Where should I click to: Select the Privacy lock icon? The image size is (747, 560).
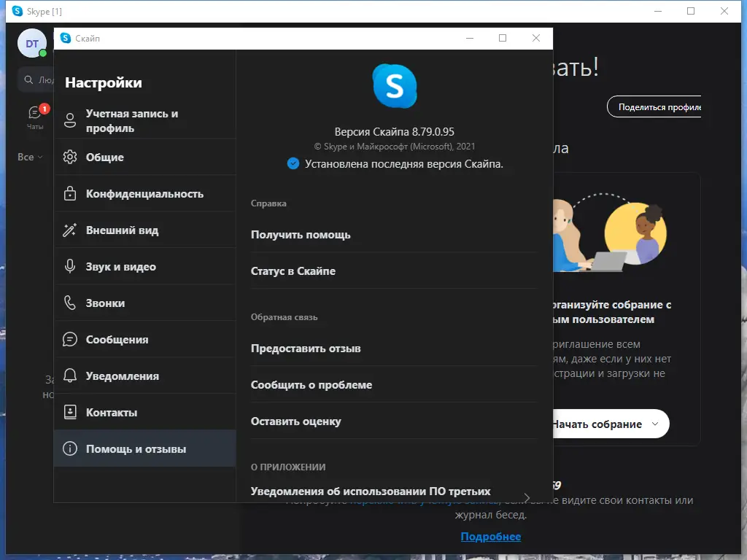click(70, 193)
